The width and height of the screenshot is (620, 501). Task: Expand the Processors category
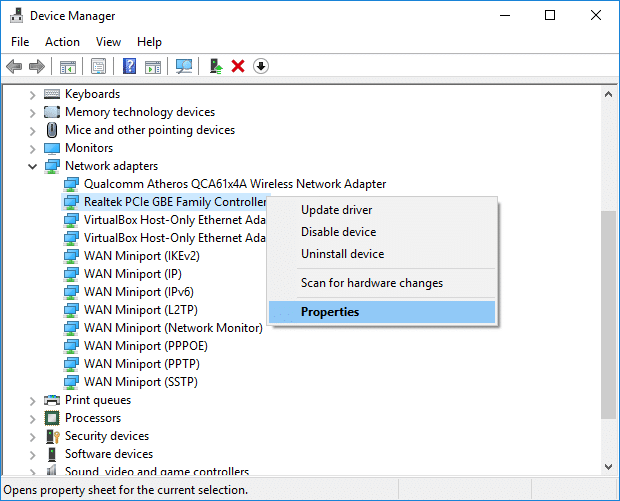(32, 418)
